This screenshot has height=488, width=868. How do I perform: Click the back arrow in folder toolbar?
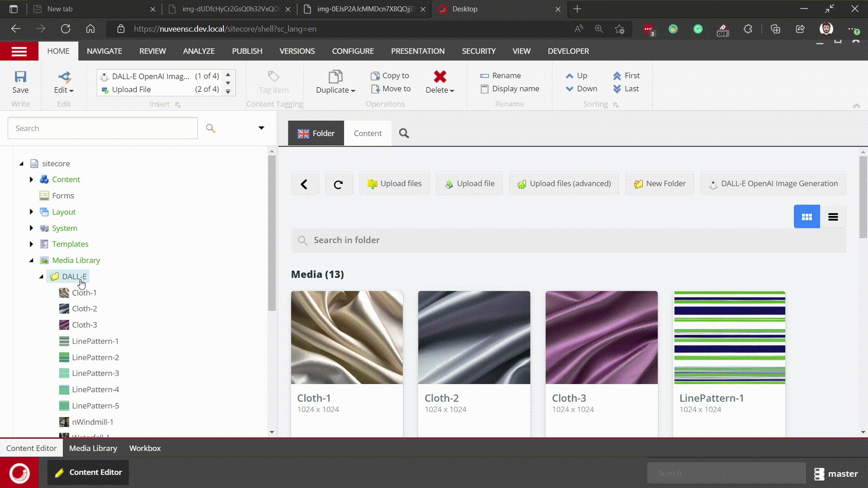[304, 184]
